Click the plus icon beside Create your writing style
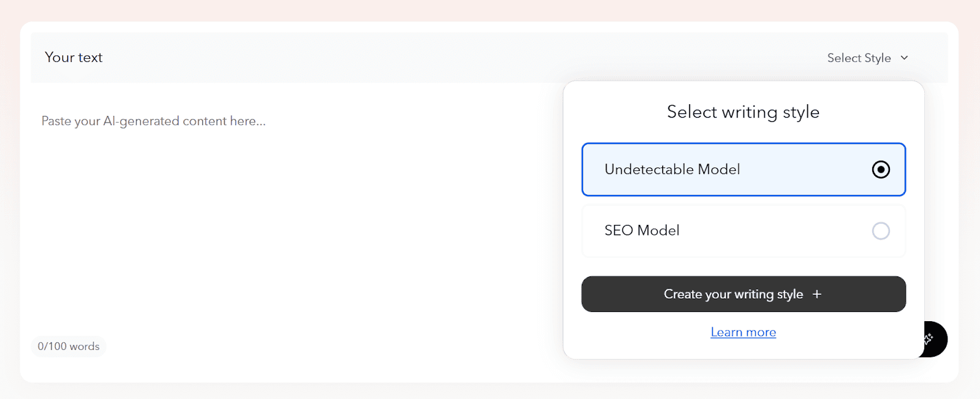Image resolution: width=980 pixels, height=399 pixels. [816, 294]
